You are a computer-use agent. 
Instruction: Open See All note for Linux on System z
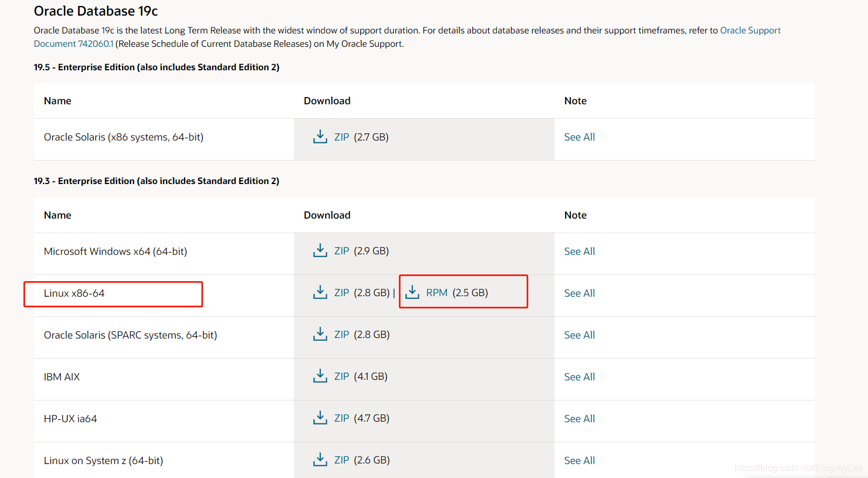580,461
